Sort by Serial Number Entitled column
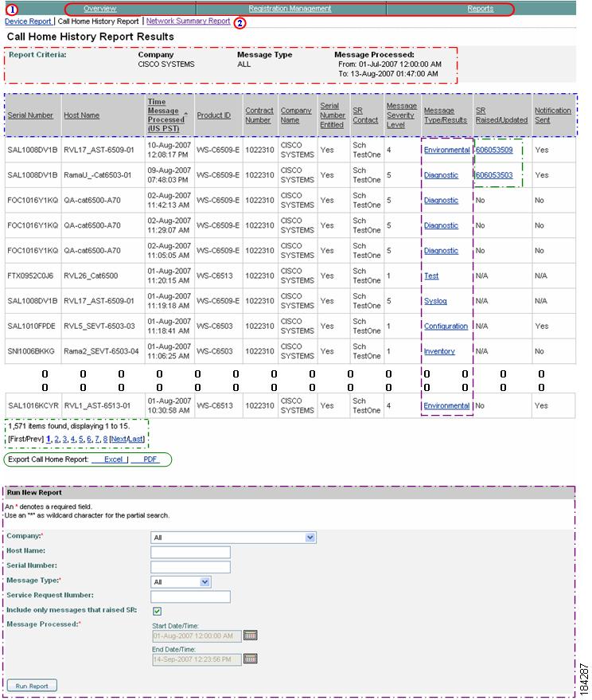The image size is (592, 700). pyautogui.click(x=333, y=115)
